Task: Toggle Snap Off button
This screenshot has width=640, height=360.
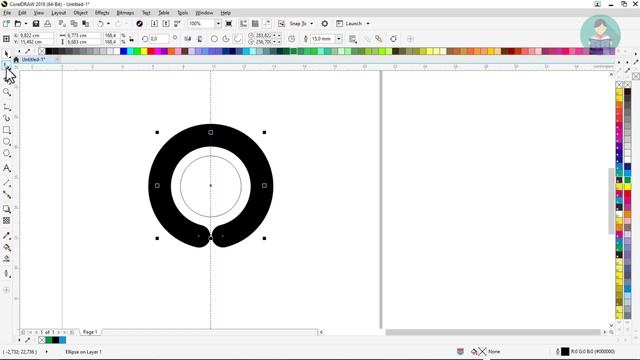Action: coord(281,24)
